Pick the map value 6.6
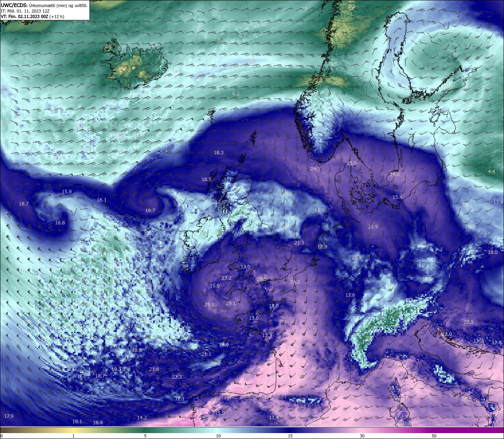 coord(428,68)
